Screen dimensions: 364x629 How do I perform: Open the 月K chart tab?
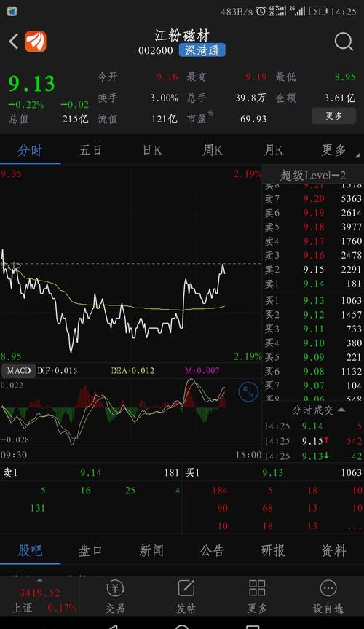[274, 150]
